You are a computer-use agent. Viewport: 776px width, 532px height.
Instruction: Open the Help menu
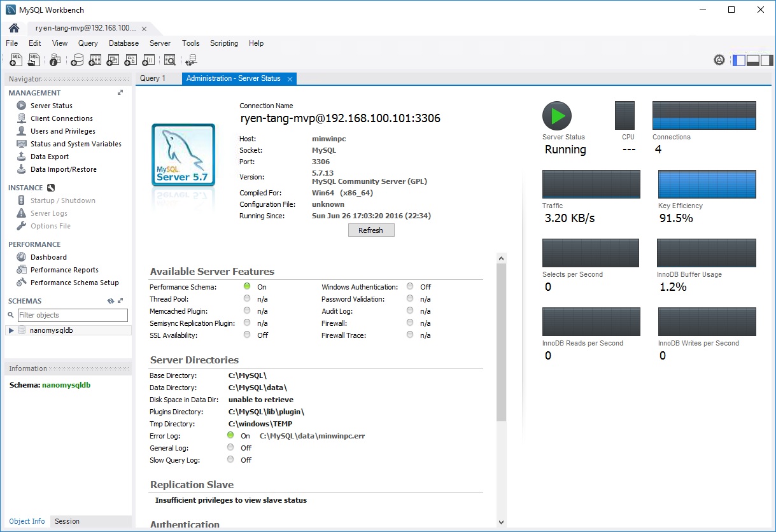[256, 43]
